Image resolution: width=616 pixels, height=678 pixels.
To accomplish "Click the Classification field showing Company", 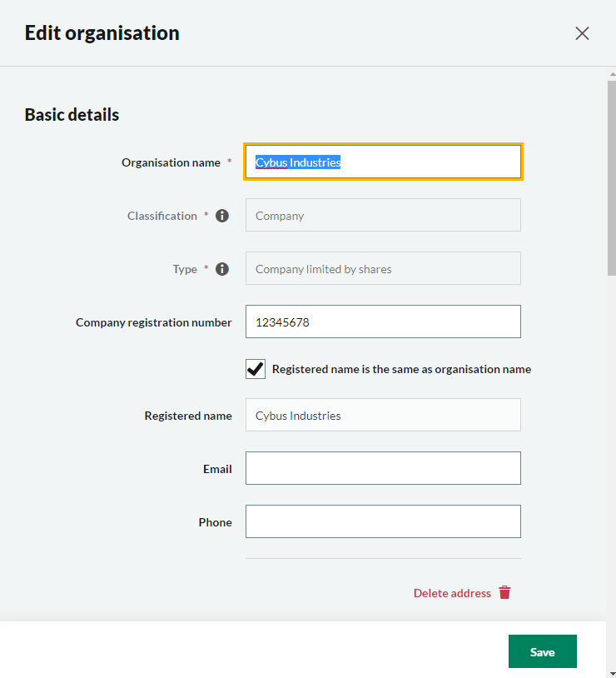I will tap(383, 216).
